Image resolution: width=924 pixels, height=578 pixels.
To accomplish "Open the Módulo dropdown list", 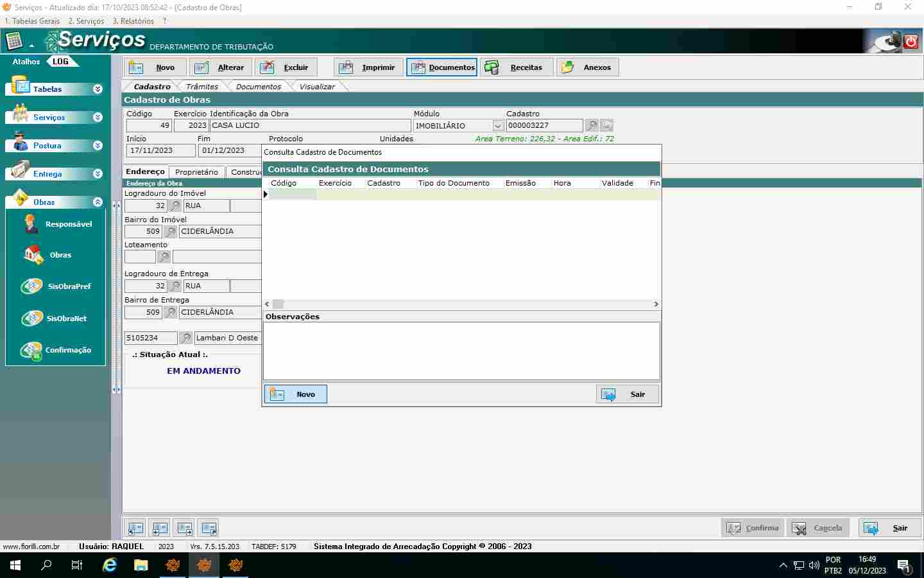I will pyautogui.click(x=497, y=126).
